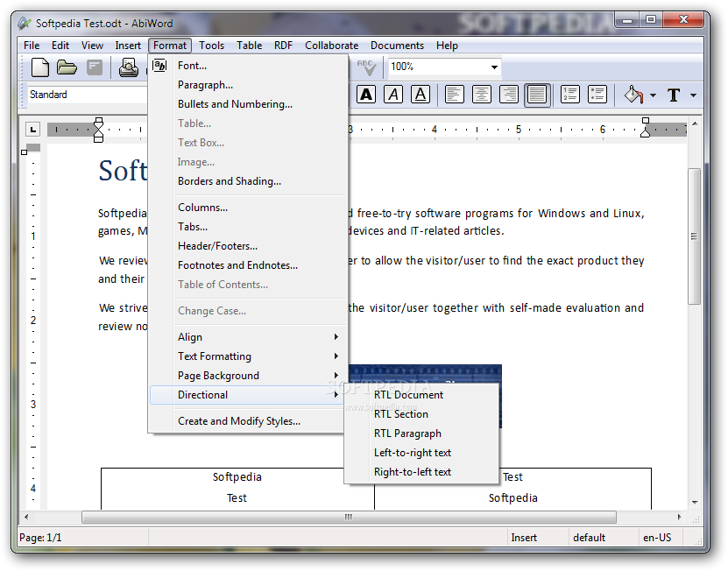Choose Create and Modify Styles...

tap(249, 421)
